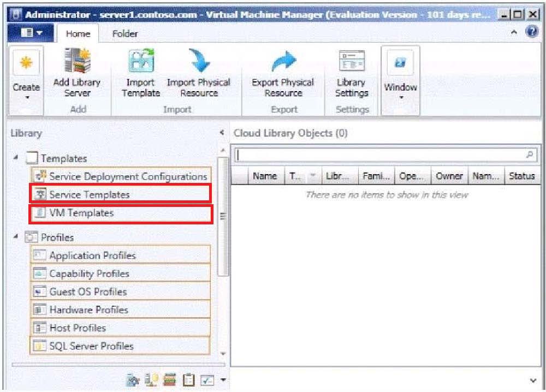This screenshot has width=546, height=392.
Task: Open the Jobs workspace clipboard icon
Action: [188, 380]
